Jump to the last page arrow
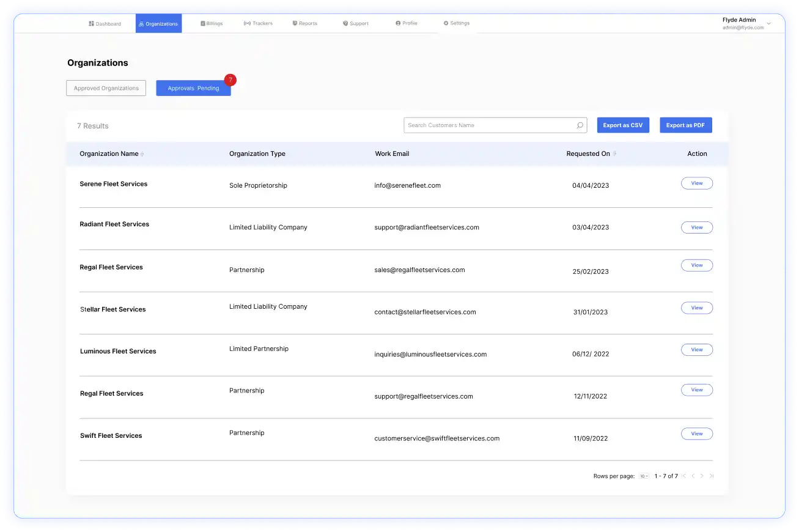This screenshot has height=532, width=799. (712, 476)
